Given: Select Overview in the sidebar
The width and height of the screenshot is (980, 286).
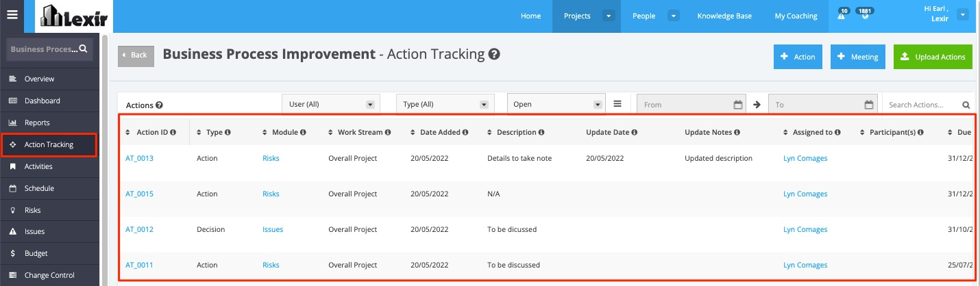Looking at the screenshot, I should (x=50, y=79).
